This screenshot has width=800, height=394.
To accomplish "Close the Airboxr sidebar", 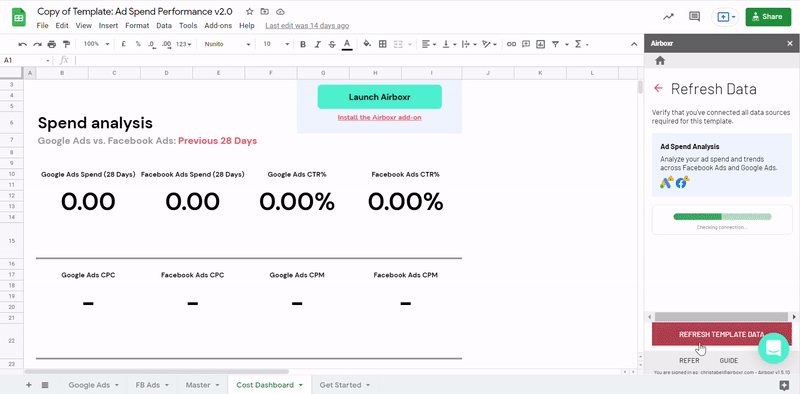I will click(x=790, y=43).
